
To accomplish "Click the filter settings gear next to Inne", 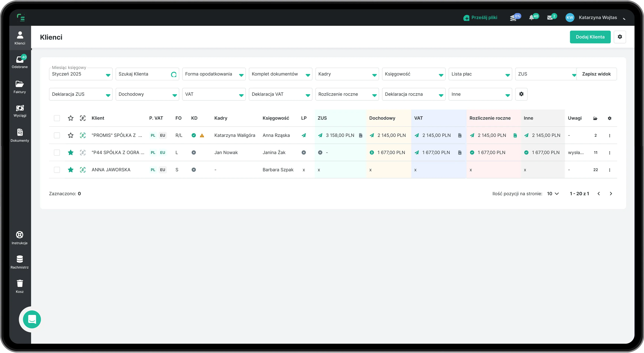I will [x=521, y=94].
